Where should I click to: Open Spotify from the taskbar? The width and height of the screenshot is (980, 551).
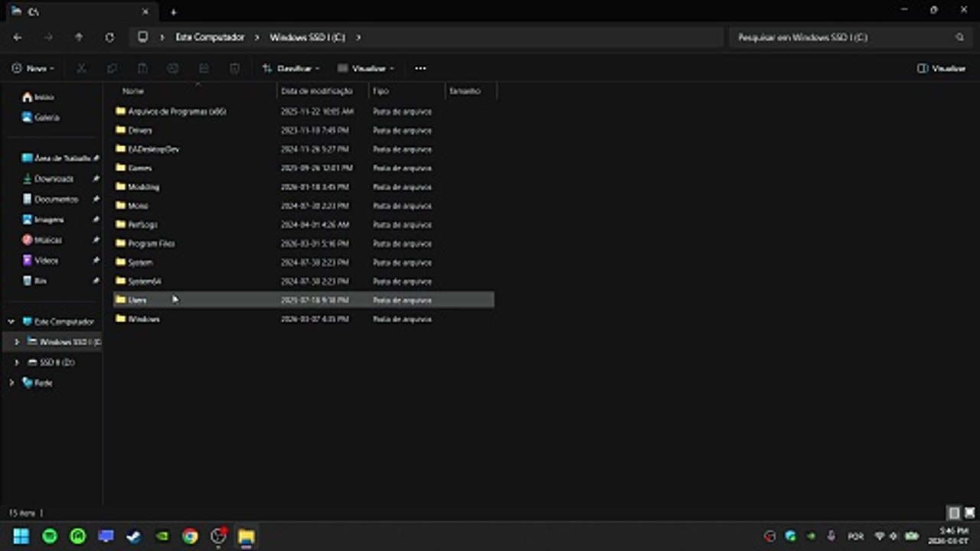tap(50, 536)
